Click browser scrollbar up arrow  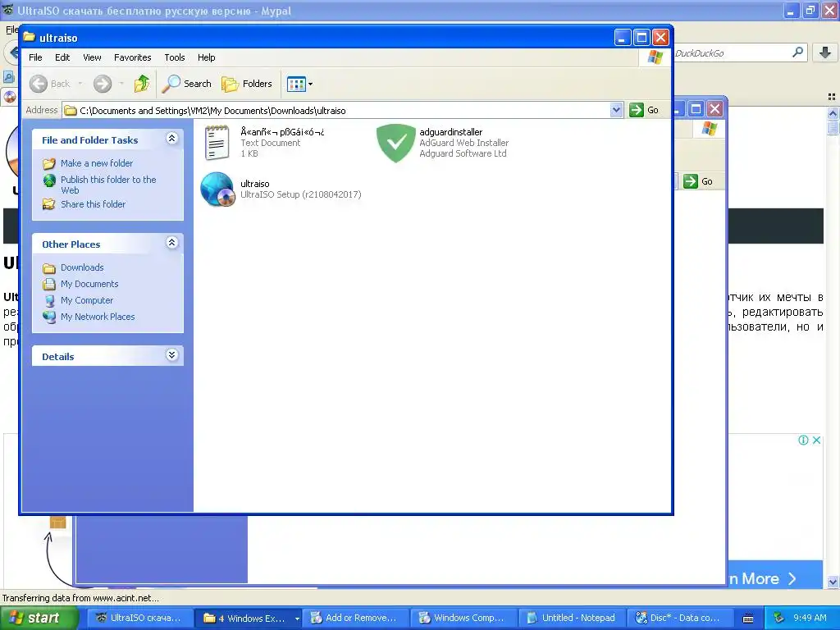833,113
